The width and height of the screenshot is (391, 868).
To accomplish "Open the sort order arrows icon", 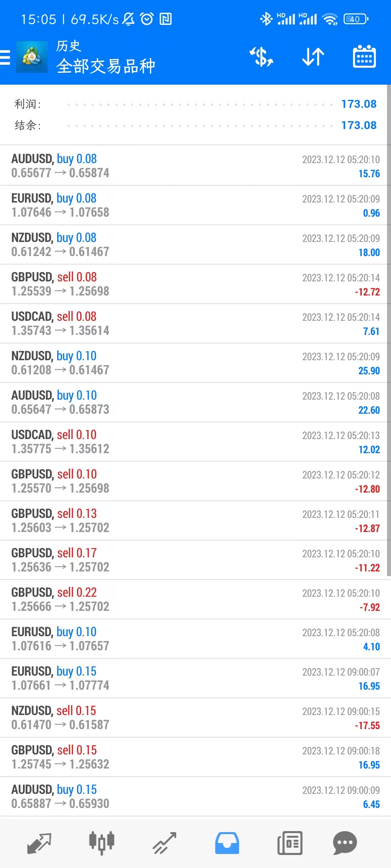I will click(313, 57).
